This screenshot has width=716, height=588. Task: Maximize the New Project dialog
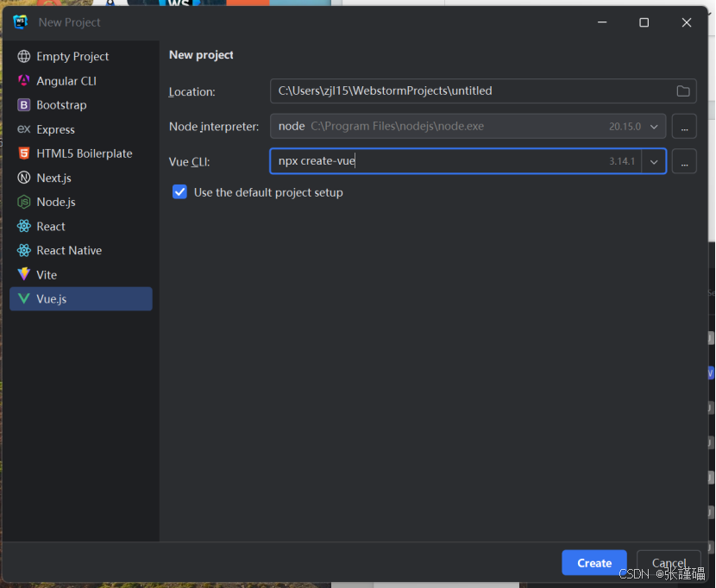tap(644, 22)
